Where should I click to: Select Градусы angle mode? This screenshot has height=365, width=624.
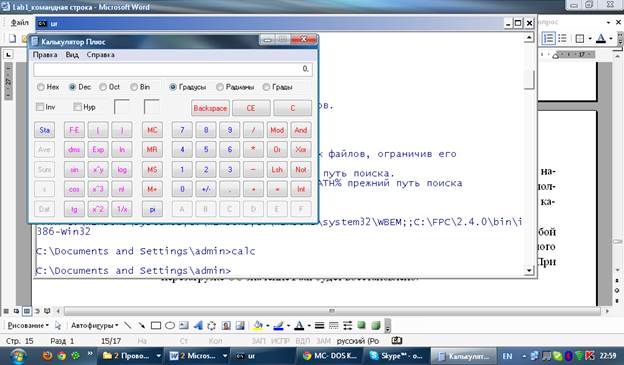click(173, 87)
